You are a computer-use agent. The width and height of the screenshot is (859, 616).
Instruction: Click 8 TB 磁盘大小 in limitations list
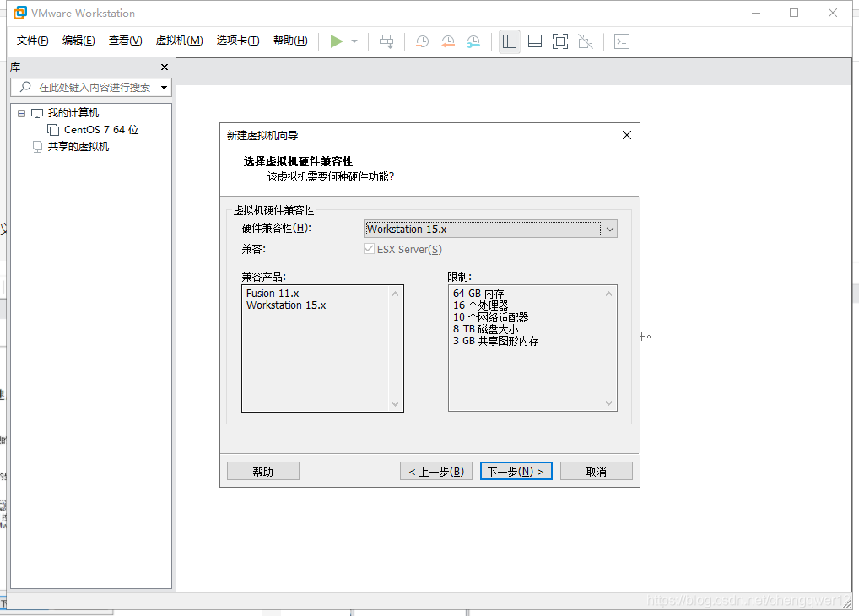(485, 329)
